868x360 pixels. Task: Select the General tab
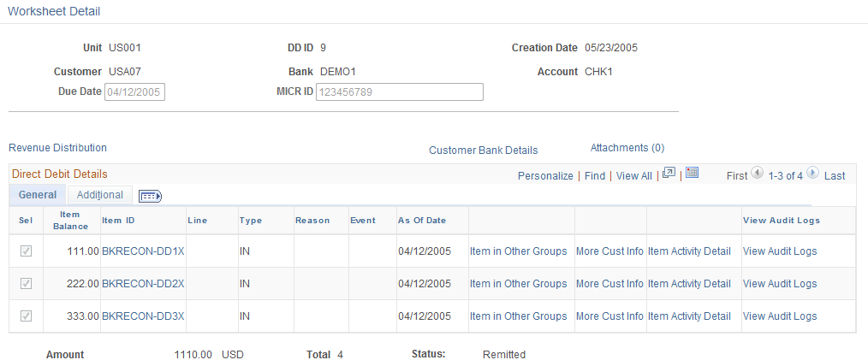pos(38,195)
